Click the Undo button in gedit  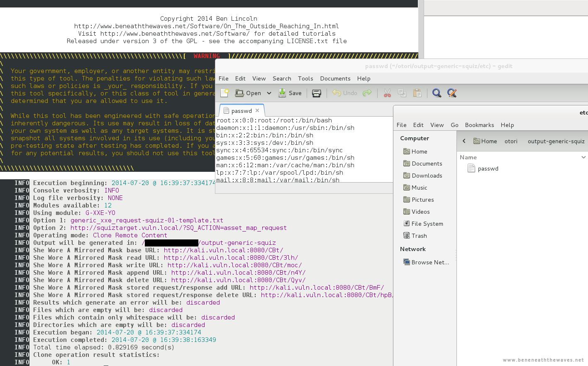(345, 93)
